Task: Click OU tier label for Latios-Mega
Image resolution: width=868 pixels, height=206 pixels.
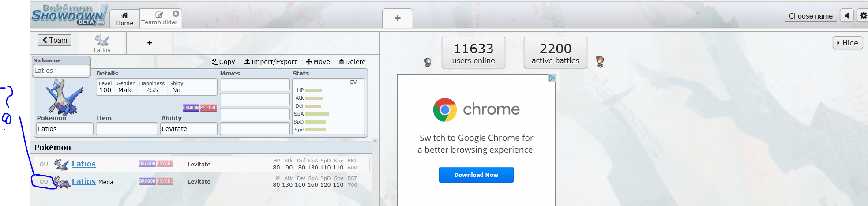Action: 44,181
